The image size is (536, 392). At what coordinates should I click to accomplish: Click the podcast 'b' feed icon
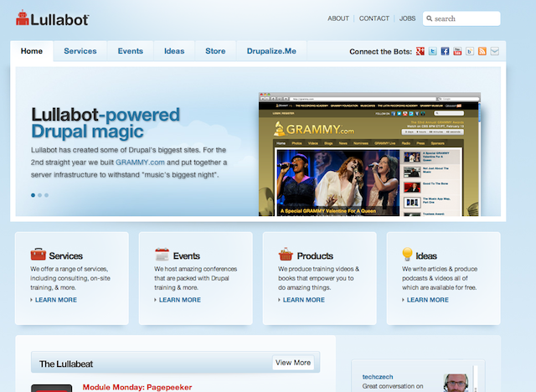coord(470,51)
